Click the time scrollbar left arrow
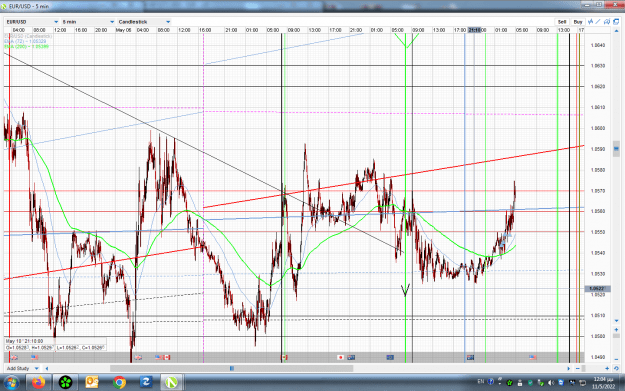This screenshot has width=625, height=391. point(47,368)
